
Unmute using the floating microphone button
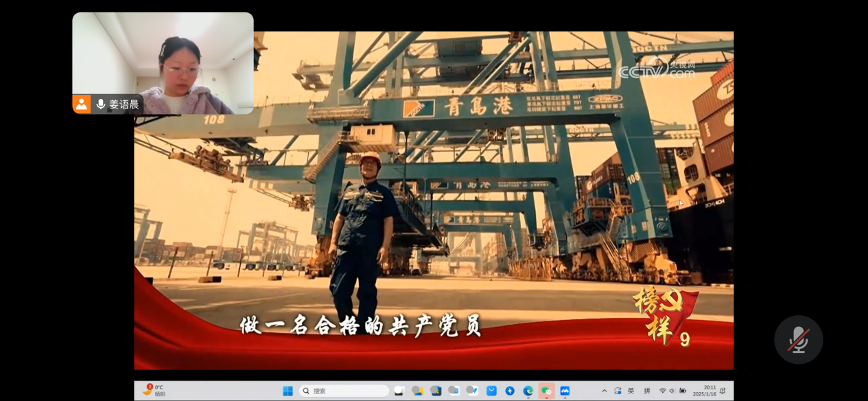click(x=798, y=339)
